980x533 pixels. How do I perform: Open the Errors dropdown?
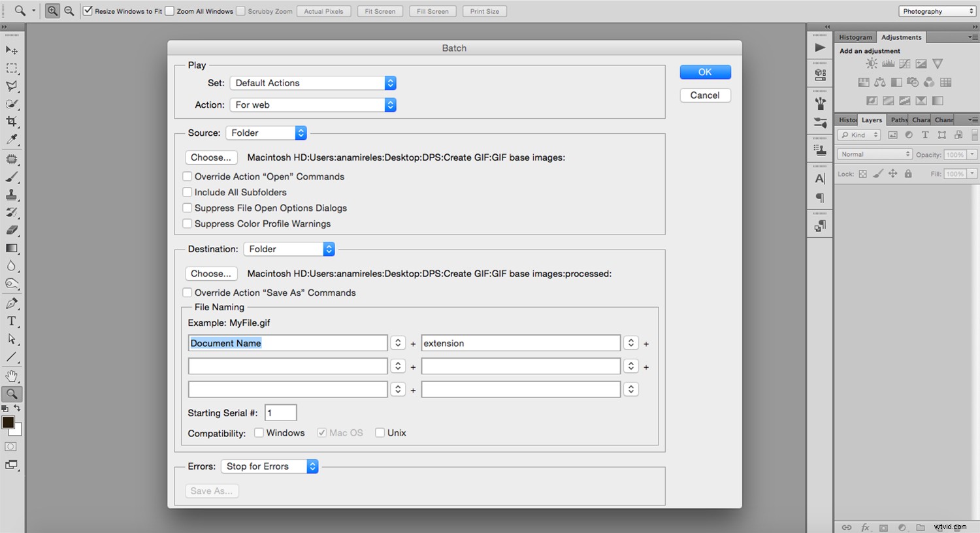pos(270,466)
